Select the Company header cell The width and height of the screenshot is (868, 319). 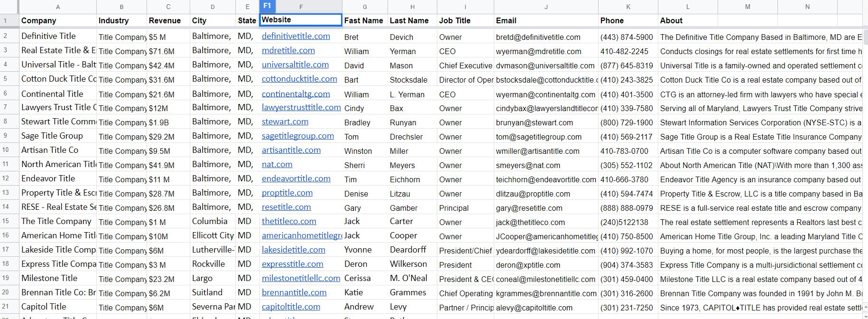click(58, 20)
